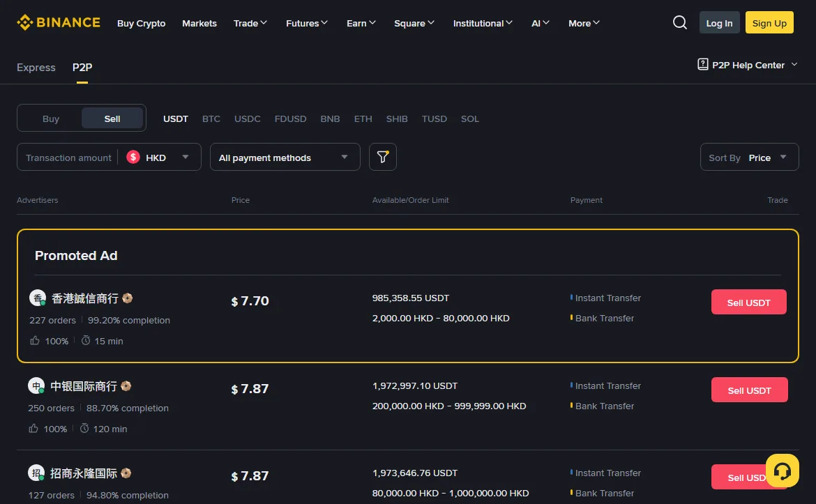Expand the Futures menu
The image size is (816, 504).
(306, 23)
